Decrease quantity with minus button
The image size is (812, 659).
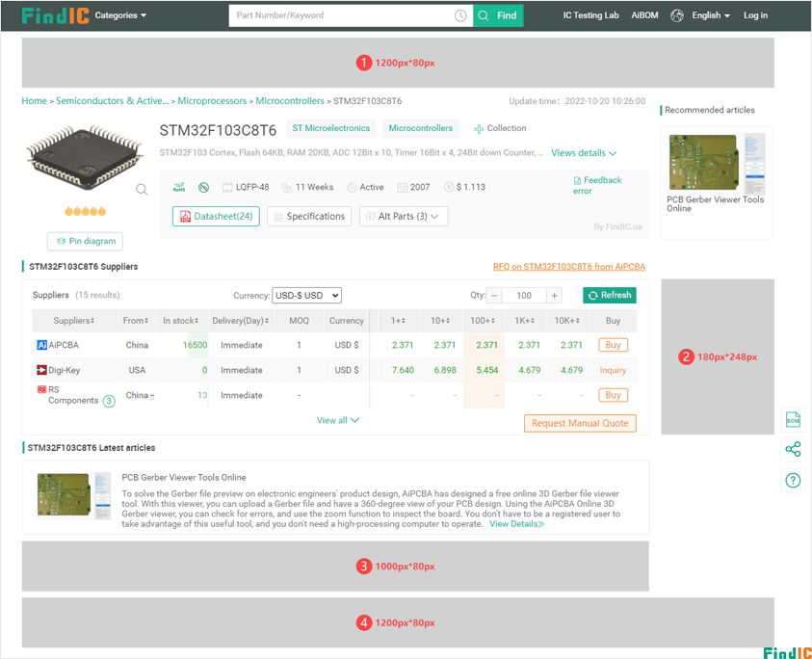coord(494,296)
